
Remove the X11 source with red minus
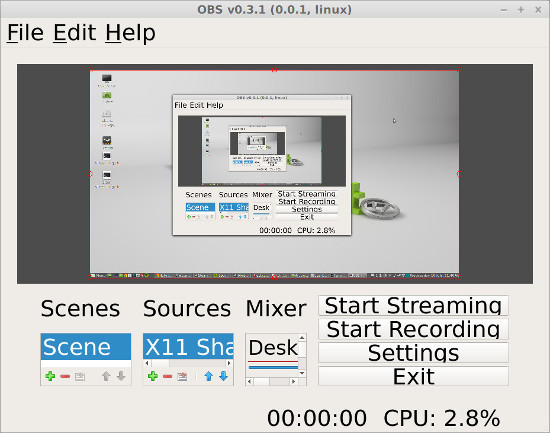[x=167, y=377]
